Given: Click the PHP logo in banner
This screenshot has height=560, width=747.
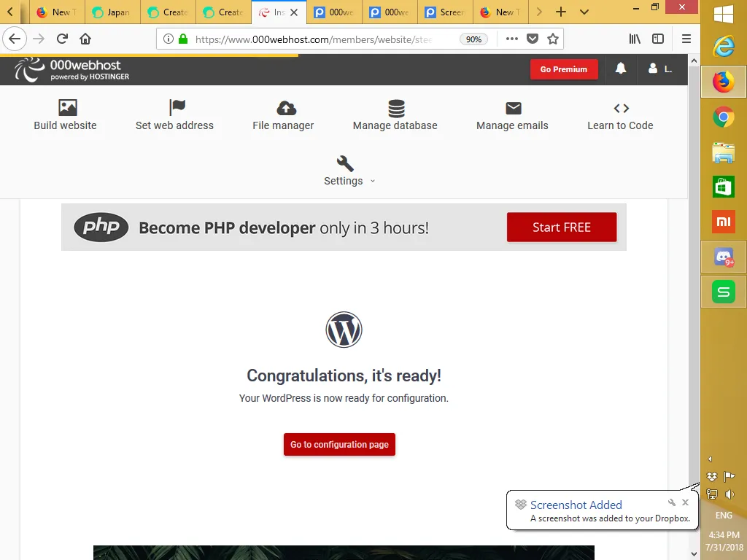Looking at the screenshot, I should click(101, 227).
